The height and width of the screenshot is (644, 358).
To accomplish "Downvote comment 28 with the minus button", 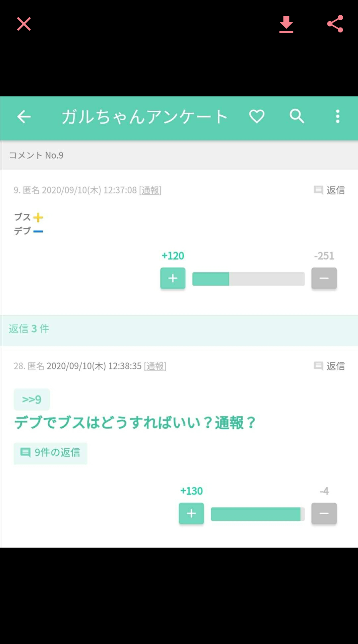I will click(324, 513).
